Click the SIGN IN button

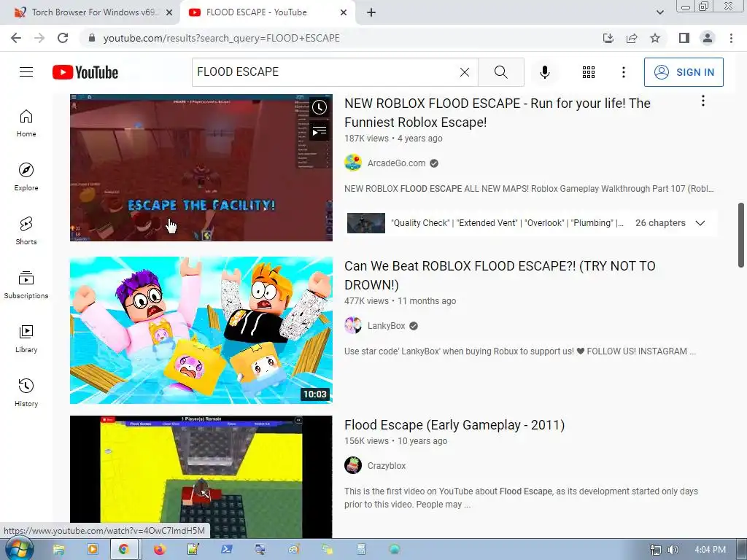684,72
